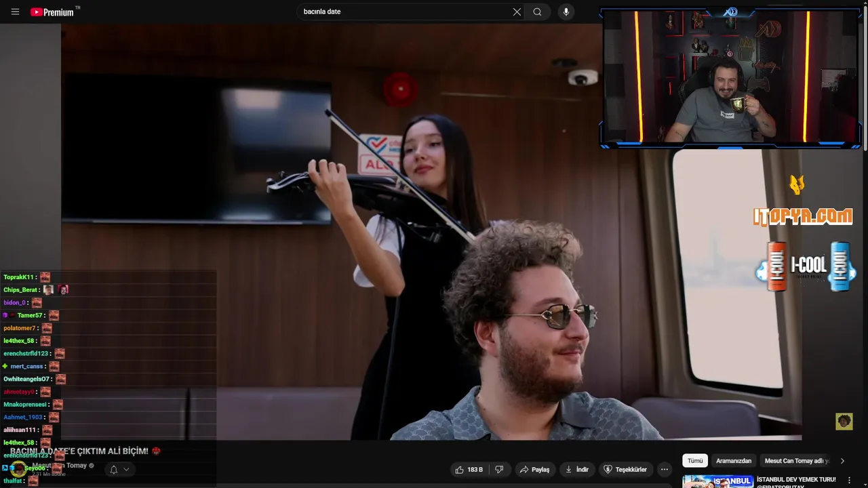Send thanks using Teşekkürler button
This screenshot has height=488, width=868.
click(625, 469)
